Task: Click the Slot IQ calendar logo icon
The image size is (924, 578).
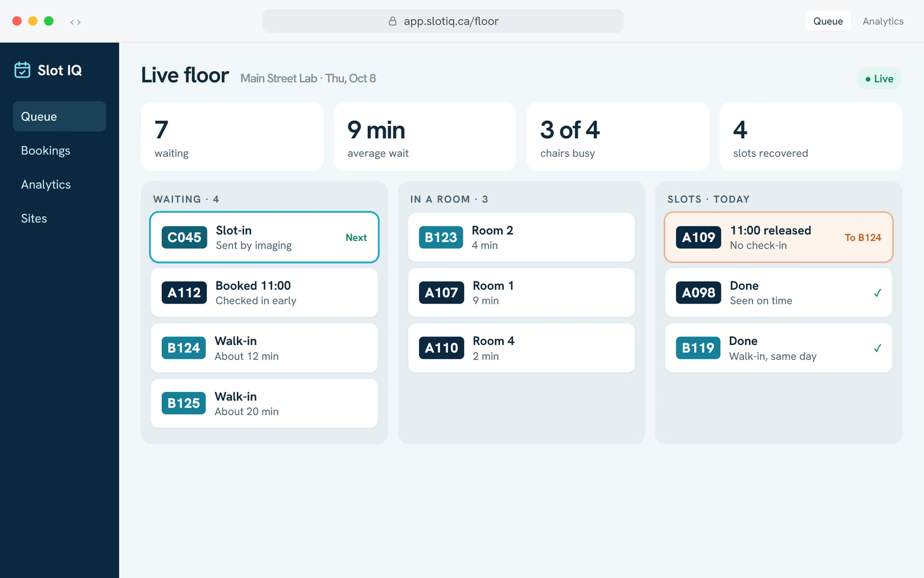Action: coord(22,70)
